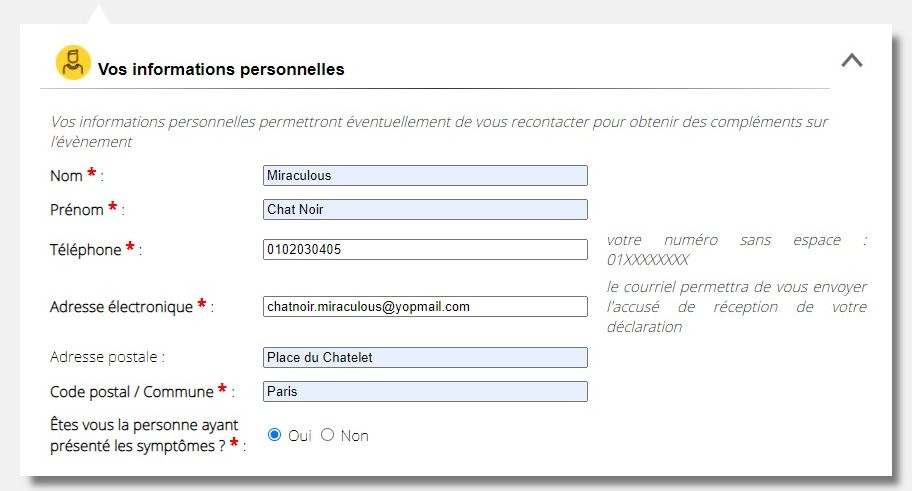912x491 pixels.
Task: Click the yellow person profile icon
Action: click(72, 62)
